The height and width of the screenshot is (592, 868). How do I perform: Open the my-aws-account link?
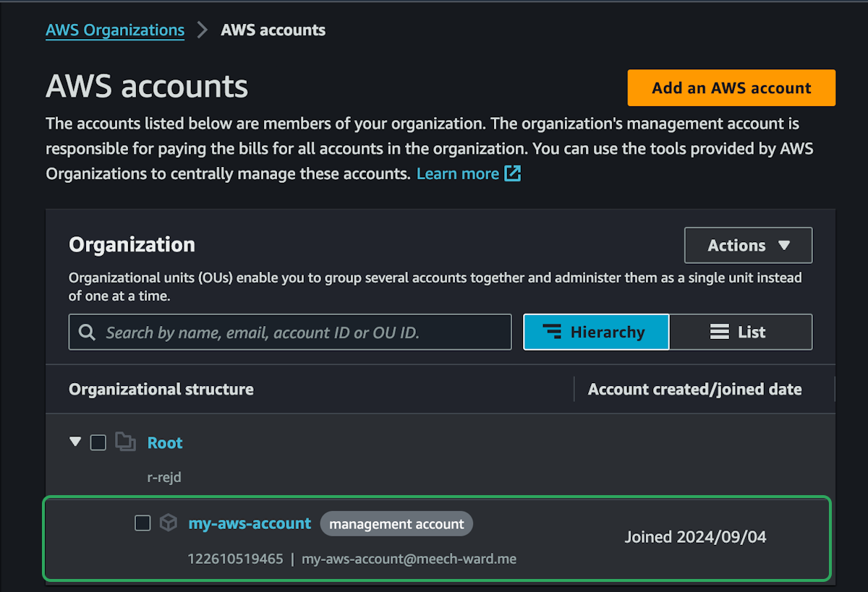coord(250,523)
